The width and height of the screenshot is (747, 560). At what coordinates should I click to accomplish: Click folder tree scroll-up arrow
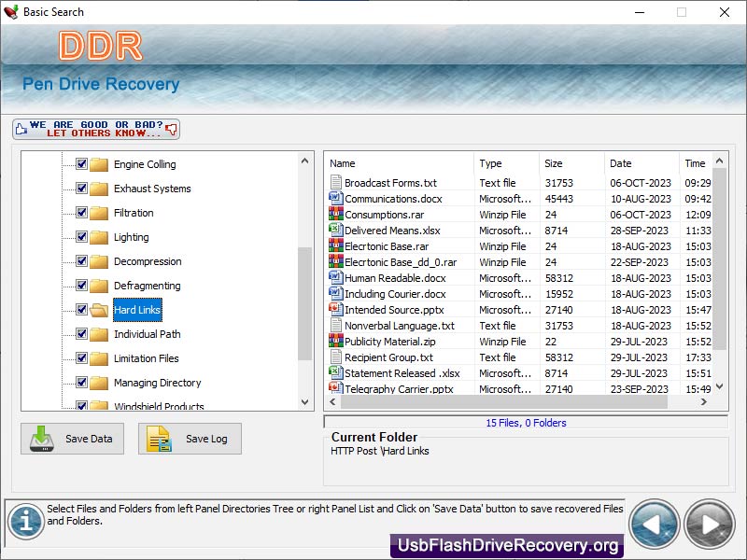click(x=305, y=161)
